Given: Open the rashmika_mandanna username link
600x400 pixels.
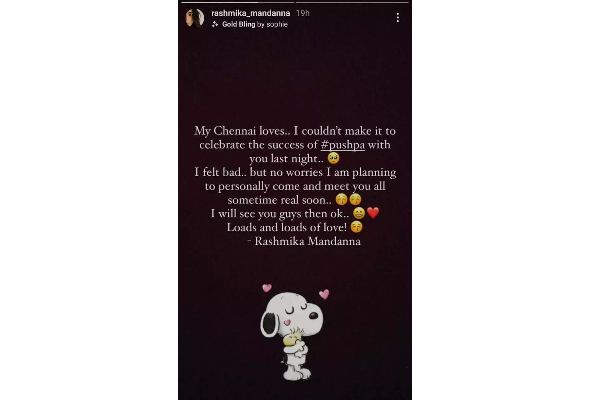Looking at the screenshot, I should [251, 13].
